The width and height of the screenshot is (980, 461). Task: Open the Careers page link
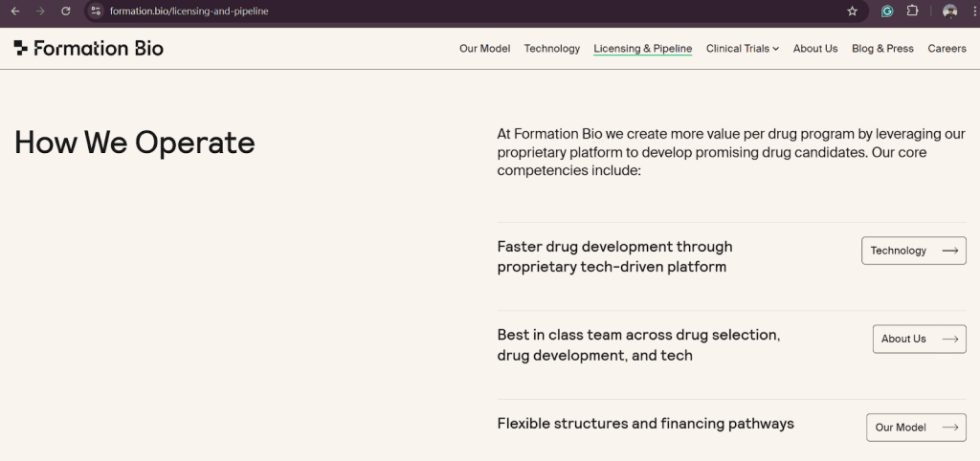click(x=947, y=49)
